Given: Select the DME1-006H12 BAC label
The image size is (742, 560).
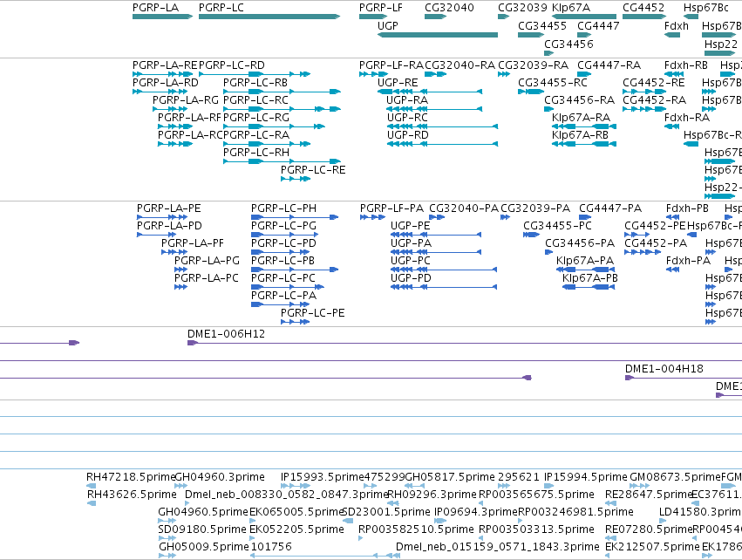Looking at the screenshot, I should click(x=226, y=333).
